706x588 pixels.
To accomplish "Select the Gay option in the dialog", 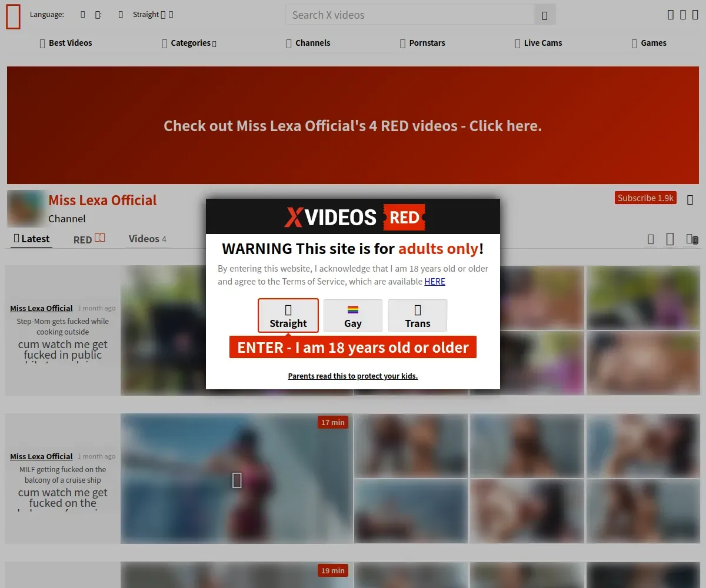I will pyautogui.click(x=353, y=316).
